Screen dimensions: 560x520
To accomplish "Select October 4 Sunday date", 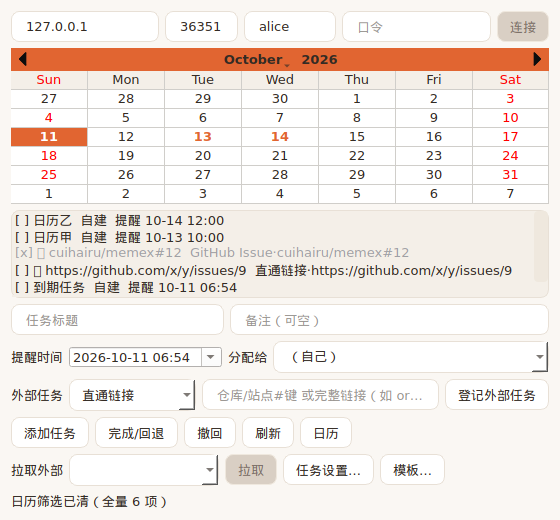I will (49, 118).
